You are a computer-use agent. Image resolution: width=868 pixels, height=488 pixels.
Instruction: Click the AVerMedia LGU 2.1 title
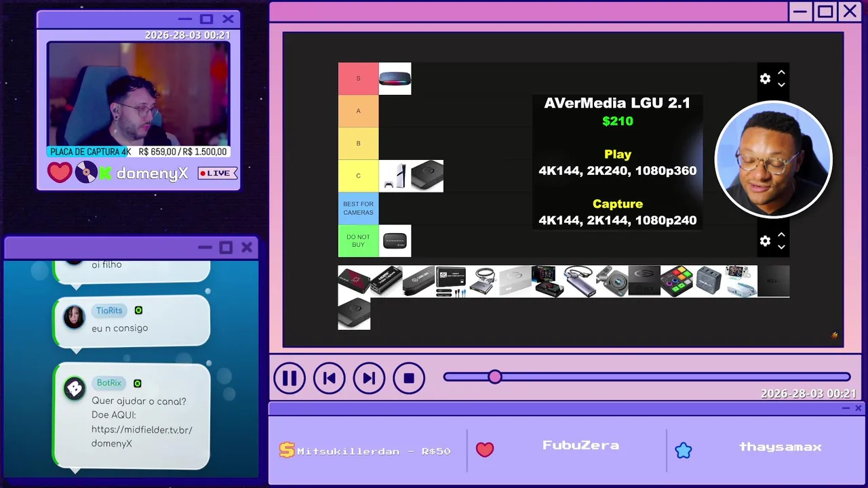coord(617,103)
